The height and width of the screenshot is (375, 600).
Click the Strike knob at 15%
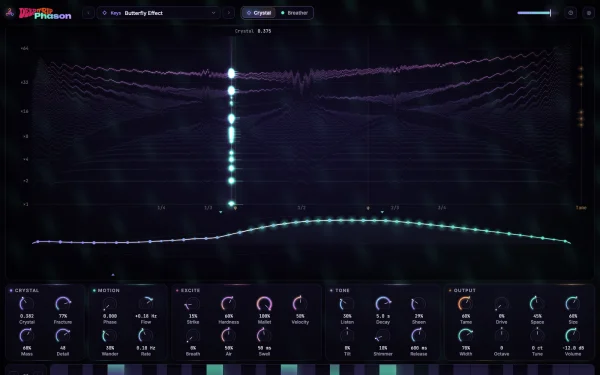coord(193,304)
